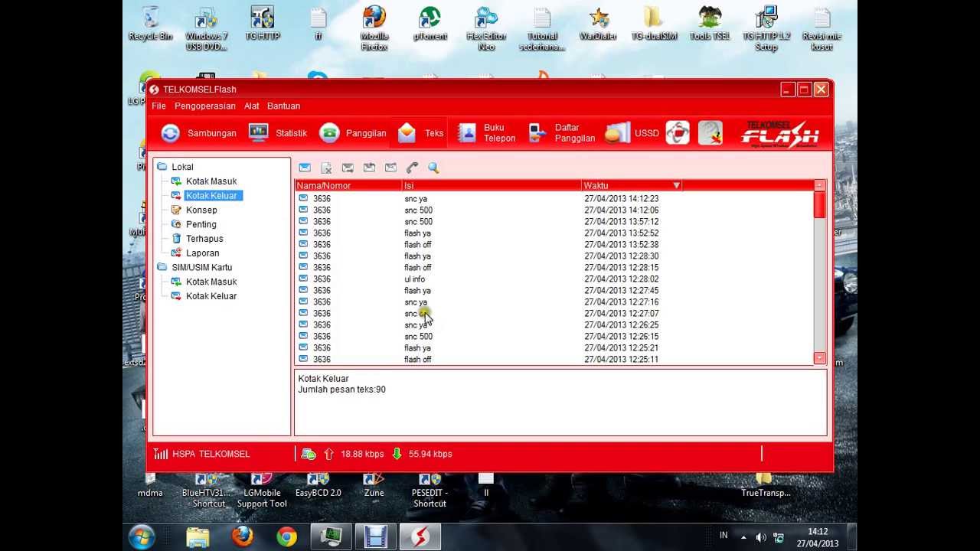Screen dimensions: 980x551
Task: Open Windows Explorer from the taskbar
Action: point(198,536)
